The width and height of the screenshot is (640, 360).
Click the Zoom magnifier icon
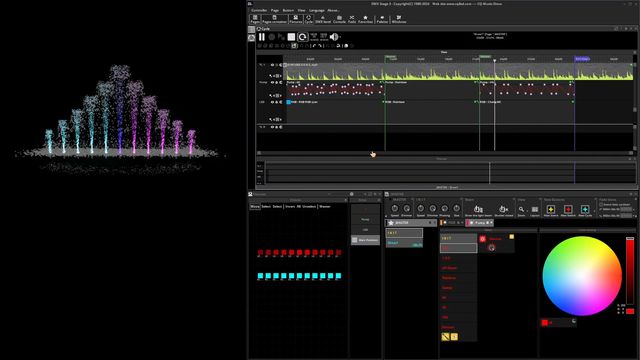[x=521, y=209]
